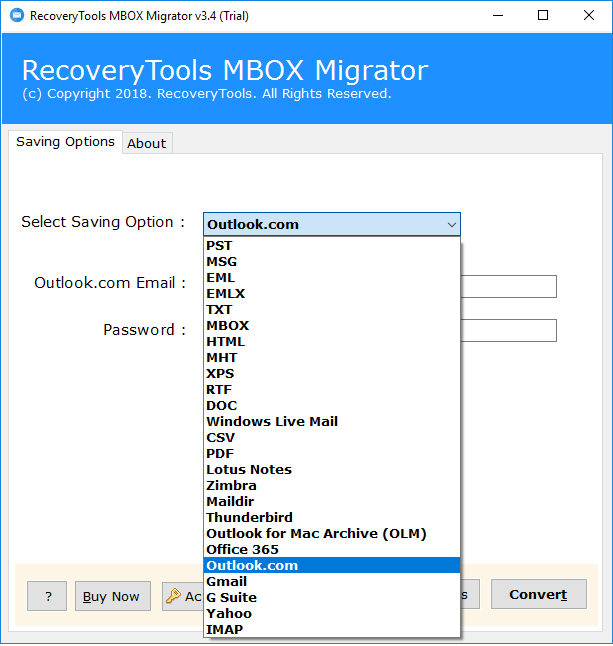Image resolution: width=613 pixels, height=646 pixels.
Task: Select Zimbra option
Action: coord(332,485)
